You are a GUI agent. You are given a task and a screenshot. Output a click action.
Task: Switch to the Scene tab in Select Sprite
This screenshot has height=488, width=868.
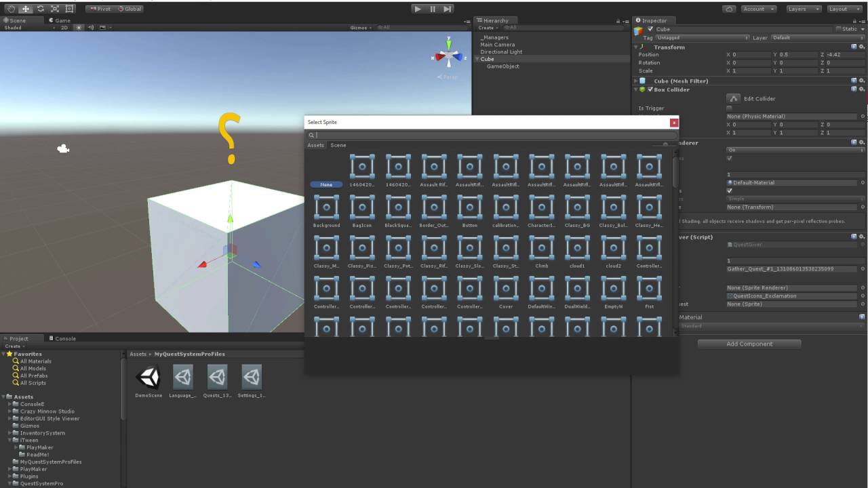pos(338,145)
